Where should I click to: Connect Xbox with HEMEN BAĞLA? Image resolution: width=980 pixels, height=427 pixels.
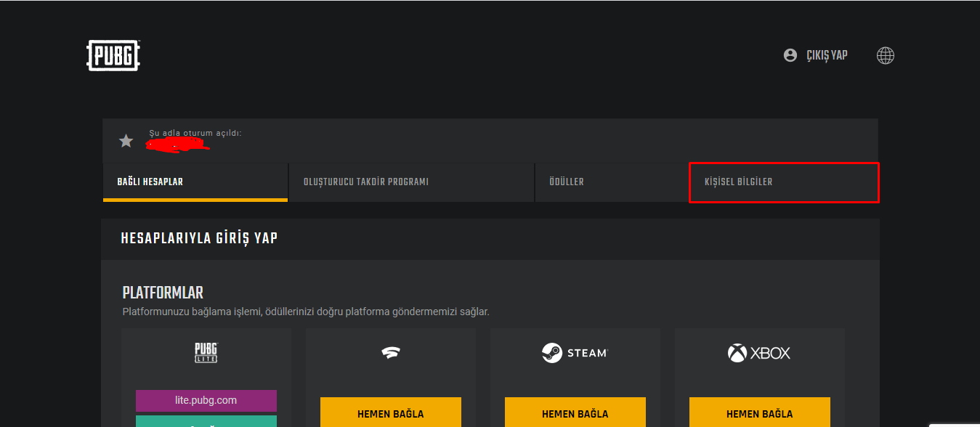[760, 412]
